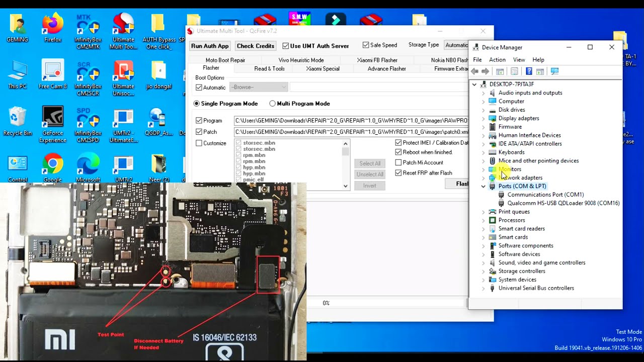Image resolution: width=644 pixels, height=362 pixels.
Task: Click Scan for hardware changes toolbar icon
Action: pyautogui.click(x=554, y=71)
